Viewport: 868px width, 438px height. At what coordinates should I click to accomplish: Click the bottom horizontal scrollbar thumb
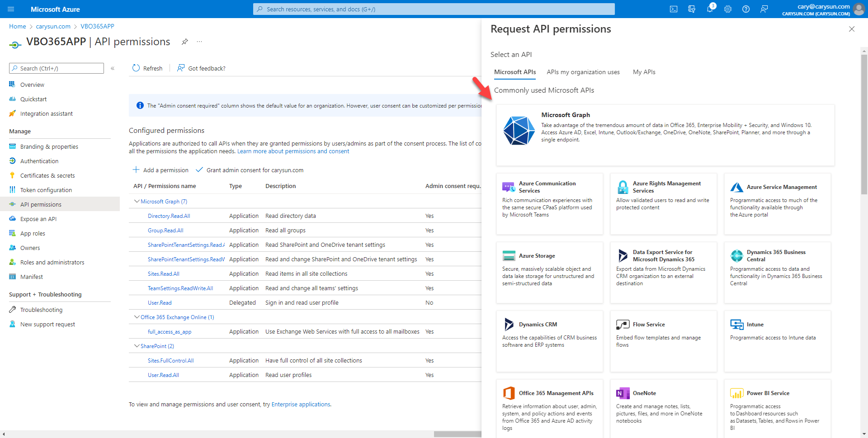458,434
